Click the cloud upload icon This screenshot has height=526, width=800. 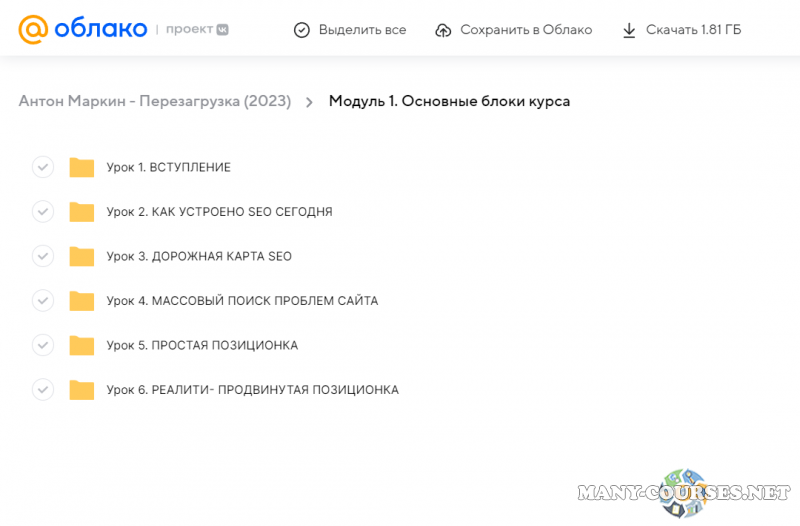click(443, 30)
